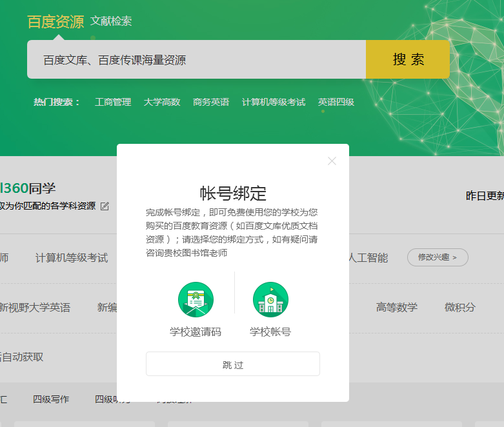Select hot search 计算机等级考试

pos(274,102)
